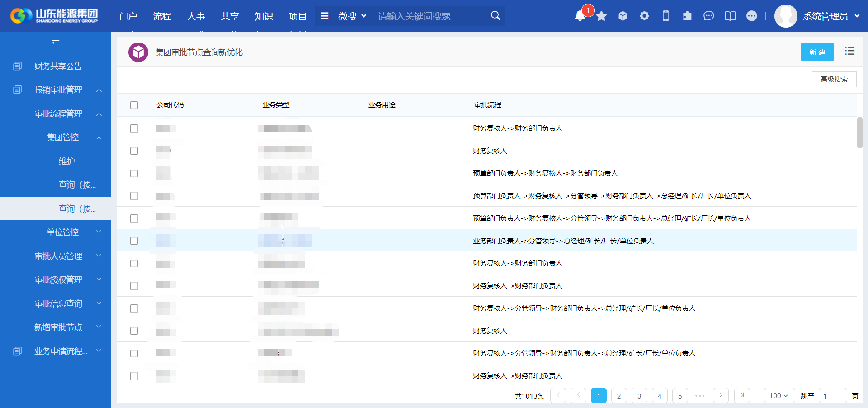Open the 系统管理员 user dropdown
868x408 pixels.
(x=831, y=16)
